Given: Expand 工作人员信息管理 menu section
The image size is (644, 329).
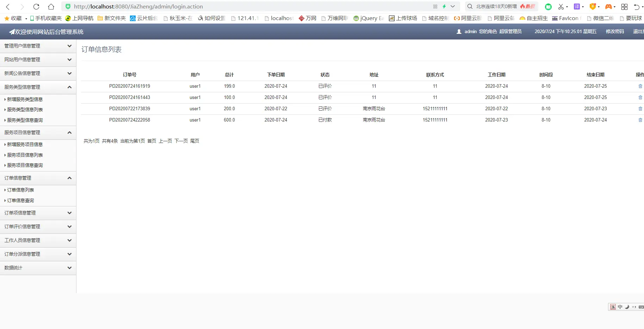Looking at the screenshot, I should (38, 241).
